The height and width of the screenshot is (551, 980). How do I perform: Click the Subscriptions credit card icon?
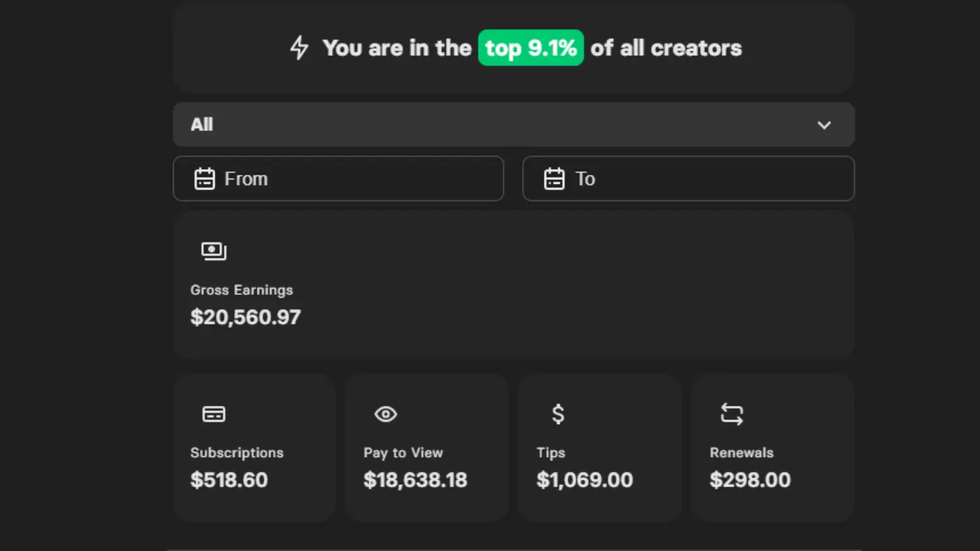[214, 414]
